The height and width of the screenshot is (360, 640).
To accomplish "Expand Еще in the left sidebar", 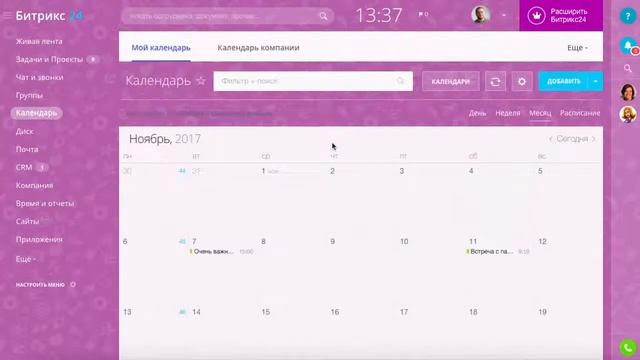I will click(26, 259).
